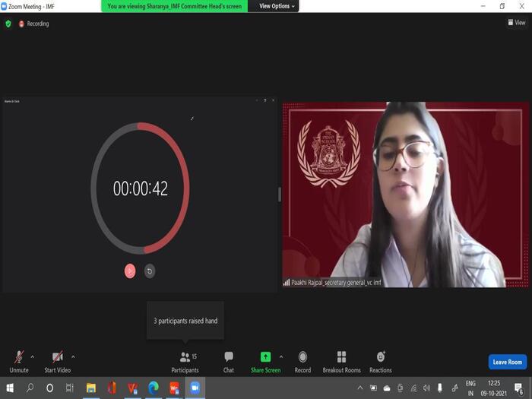Click the timer's expand arrows icon
Screen dimensions: 532x399
tap(192, 119)
